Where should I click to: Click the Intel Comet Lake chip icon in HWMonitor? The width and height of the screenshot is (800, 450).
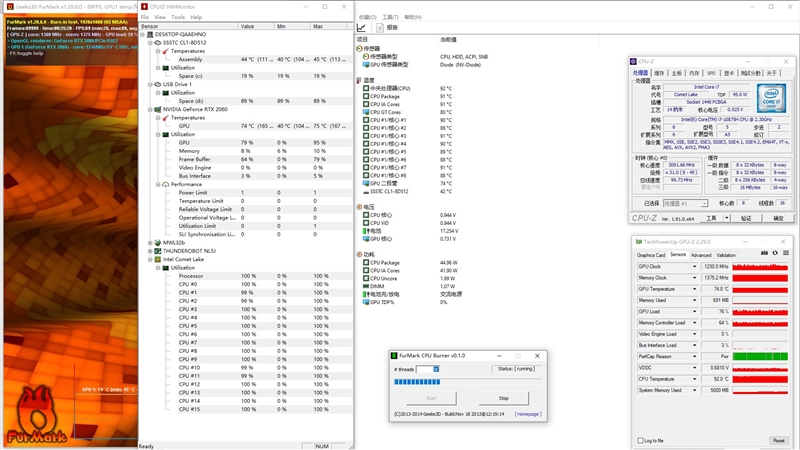tap(158, 259)
